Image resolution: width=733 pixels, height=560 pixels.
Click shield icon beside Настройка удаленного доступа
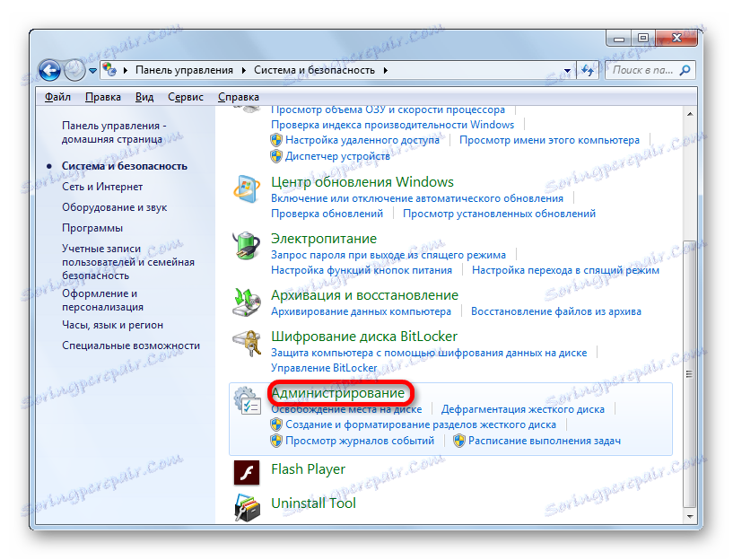(x=276, y=140)
